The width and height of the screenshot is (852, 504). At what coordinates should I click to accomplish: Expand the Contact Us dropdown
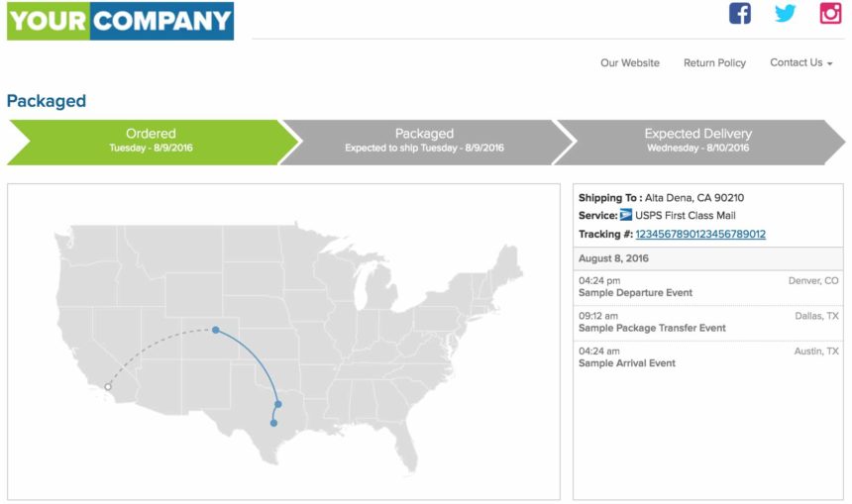(x=800, y=63)
